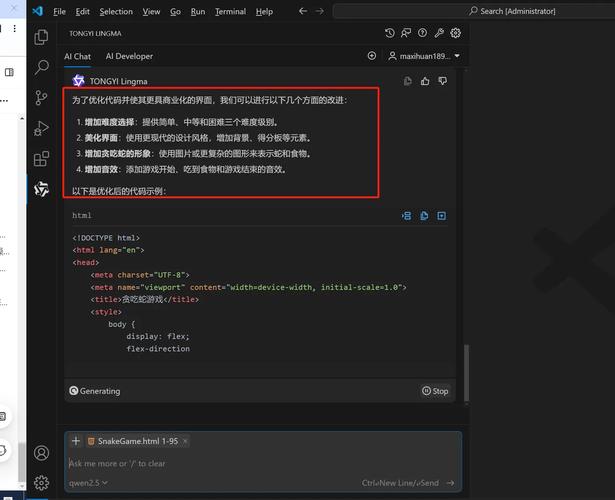Stop the response generation
The height and width of the screenshot is (500, 615).
point(435,391)
